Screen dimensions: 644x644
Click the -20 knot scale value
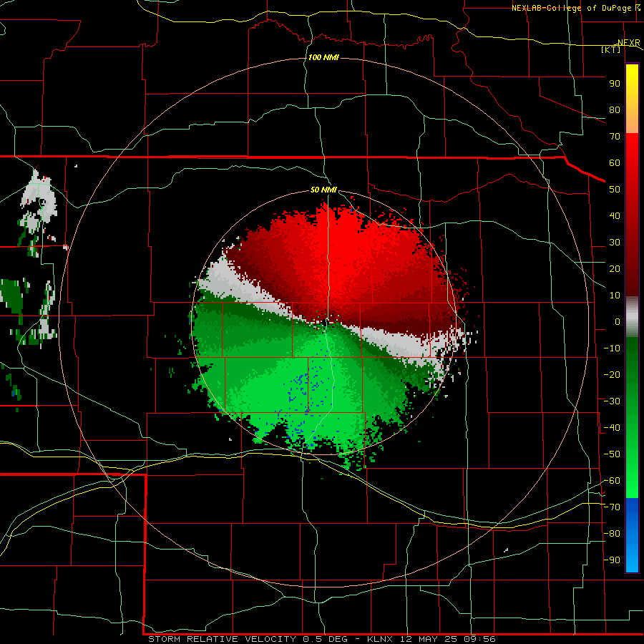coord(612,374)
